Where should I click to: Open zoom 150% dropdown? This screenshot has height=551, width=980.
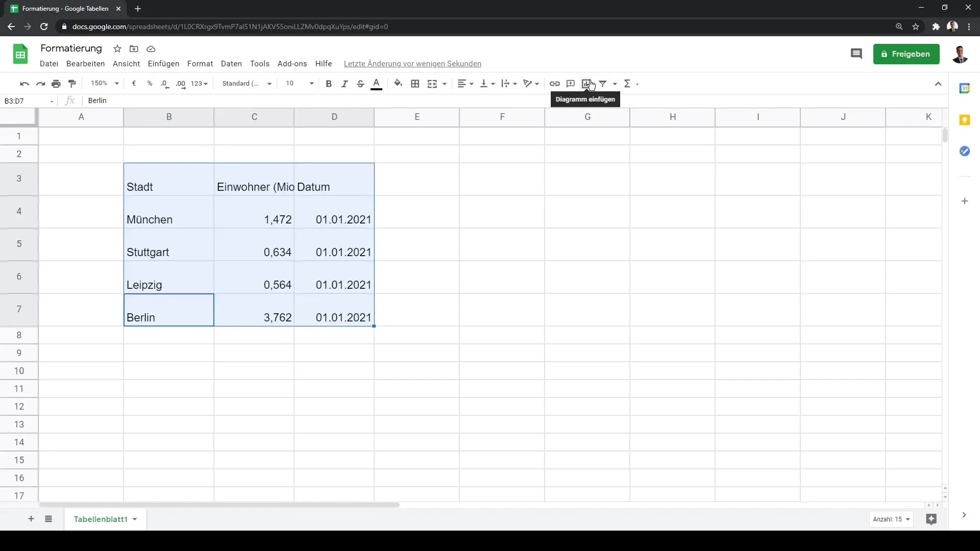(x=105, y=84)
